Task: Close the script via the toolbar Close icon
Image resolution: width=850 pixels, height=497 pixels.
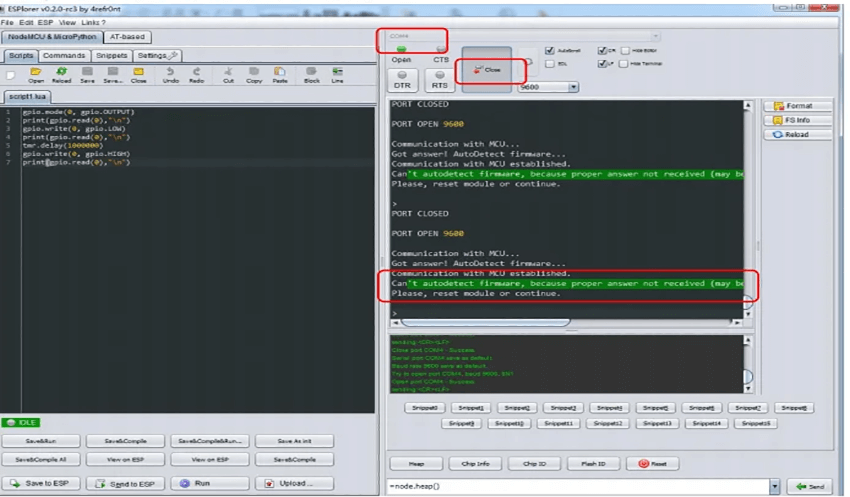Action: pyautogui.click(x=138, y=75)
